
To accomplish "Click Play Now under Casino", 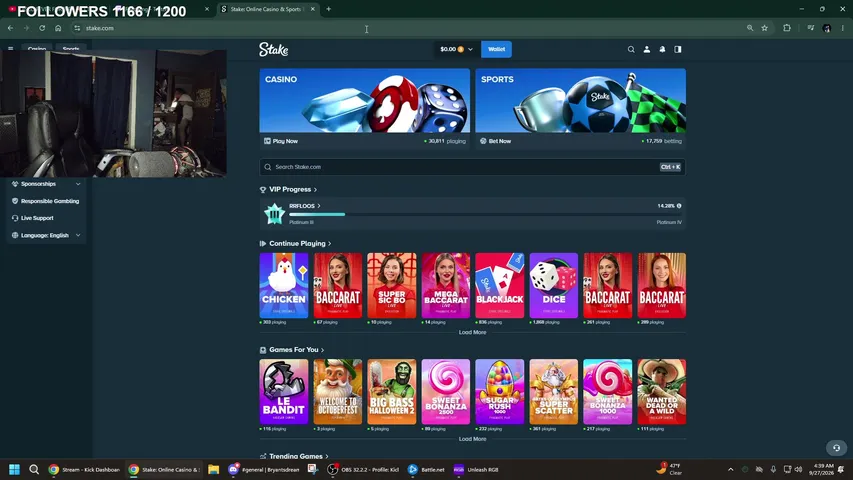I will coord(281,141).
